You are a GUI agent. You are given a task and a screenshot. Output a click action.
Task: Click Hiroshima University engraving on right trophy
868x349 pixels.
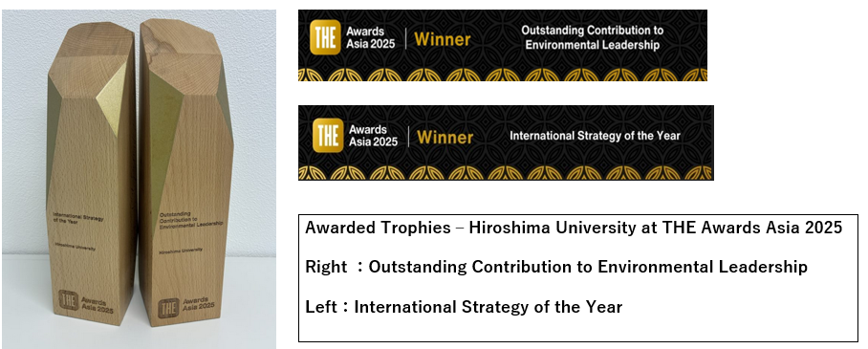tap(181, 251)
